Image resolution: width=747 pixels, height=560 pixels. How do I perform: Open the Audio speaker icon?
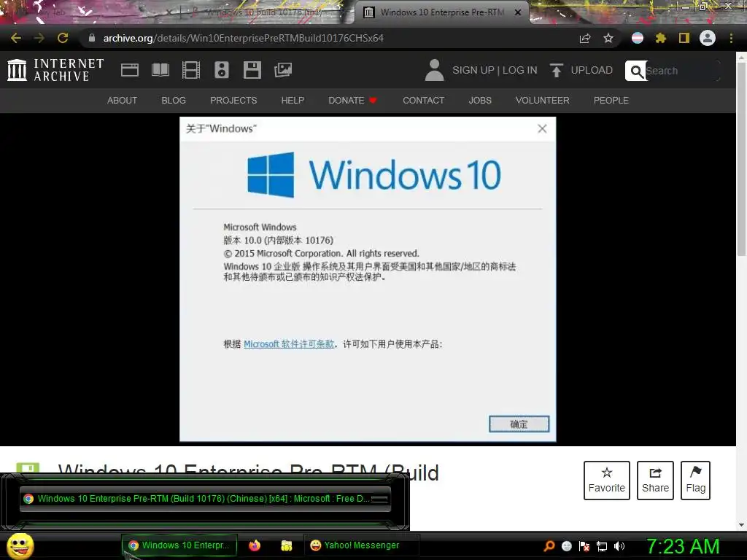(x=222, y=70)
